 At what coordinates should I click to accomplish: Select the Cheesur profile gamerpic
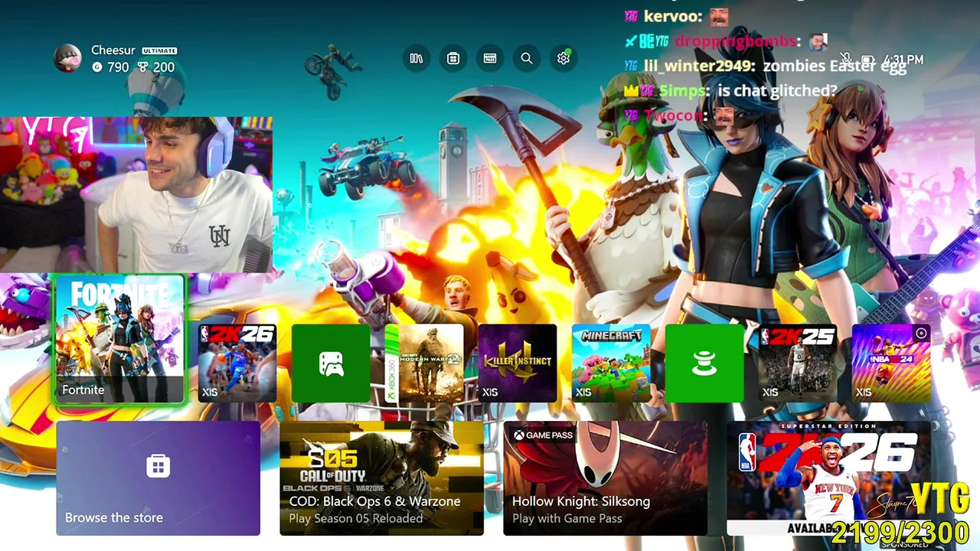(67, 58)
